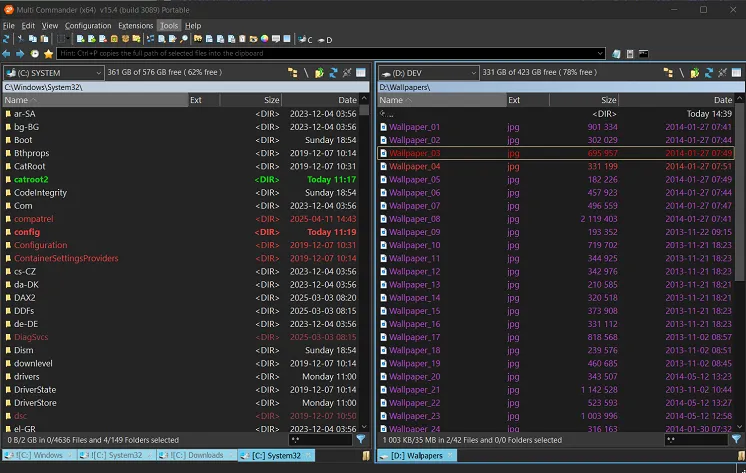Toggle column view icon in left panel
The width and height of the screenshot is (746, 473).
pyautogui.click(x=361, y=73)
